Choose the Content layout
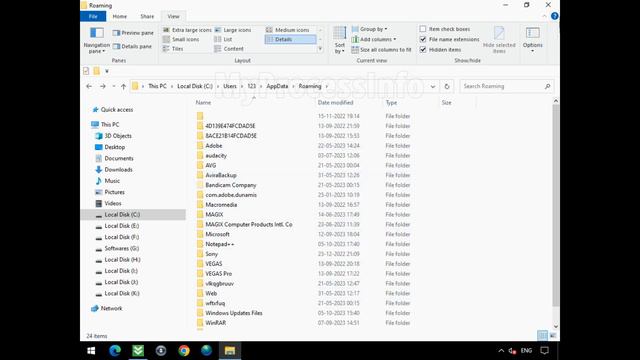640x360 pixels. coord(229,49)
